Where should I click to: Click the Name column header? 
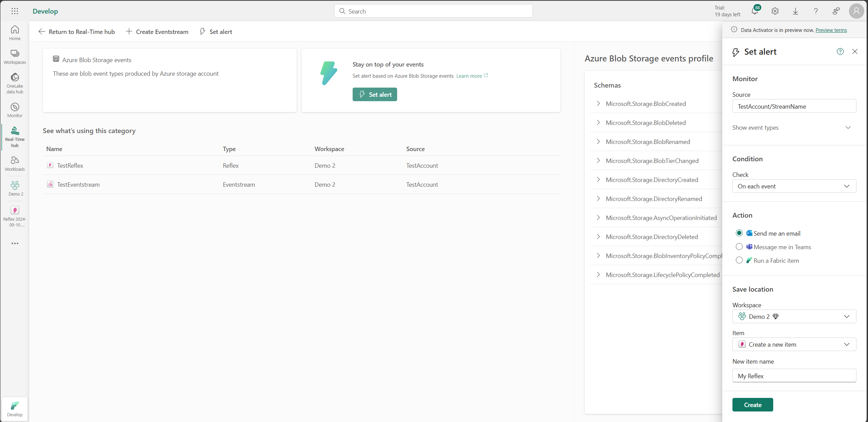tap(54, 149)
